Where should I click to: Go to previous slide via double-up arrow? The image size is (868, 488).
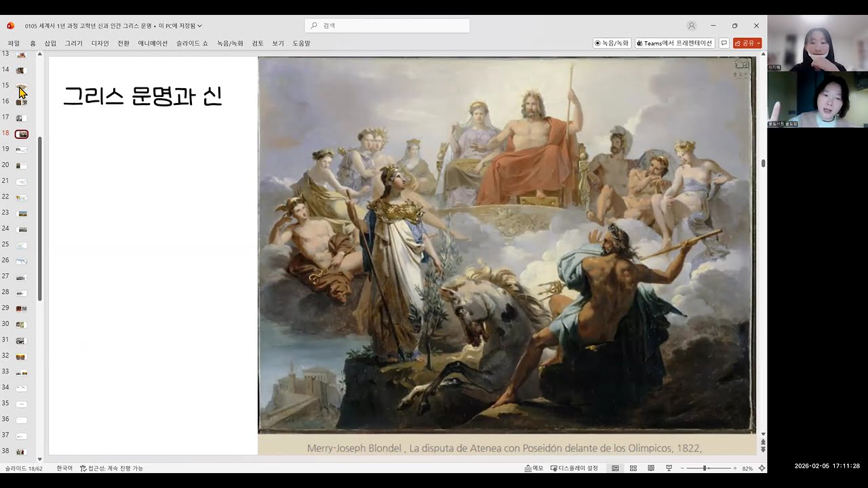763,443
